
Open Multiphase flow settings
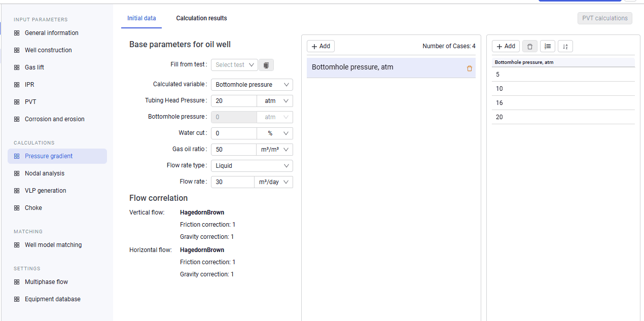(46, 282)
